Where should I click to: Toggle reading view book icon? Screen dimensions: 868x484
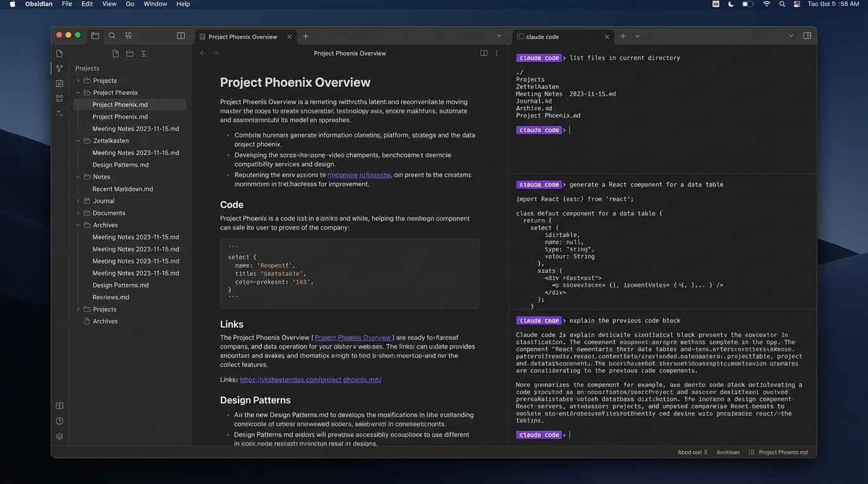(484, 54)
